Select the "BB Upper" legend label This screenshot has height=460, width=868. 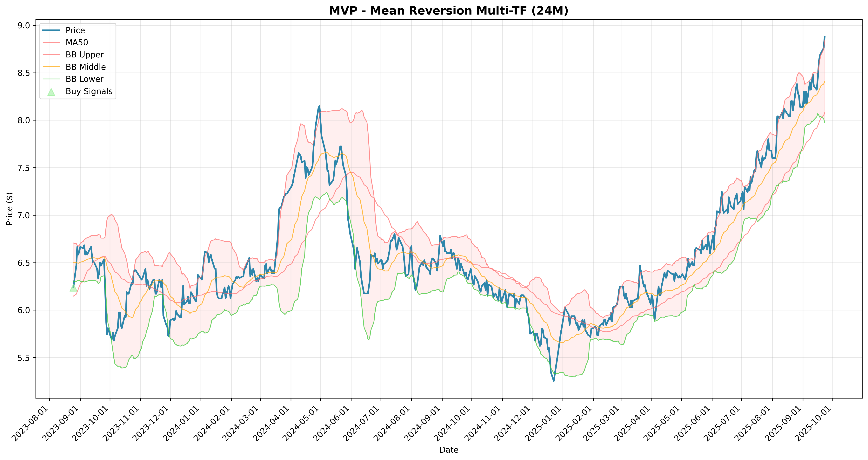click(85, 55)
